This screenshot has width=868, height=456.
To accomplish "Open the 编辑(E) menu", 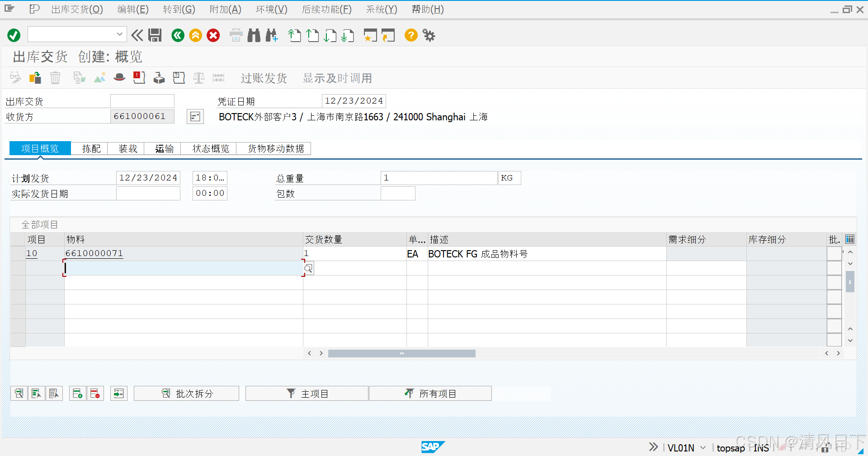I will click(x=133, y=9).
